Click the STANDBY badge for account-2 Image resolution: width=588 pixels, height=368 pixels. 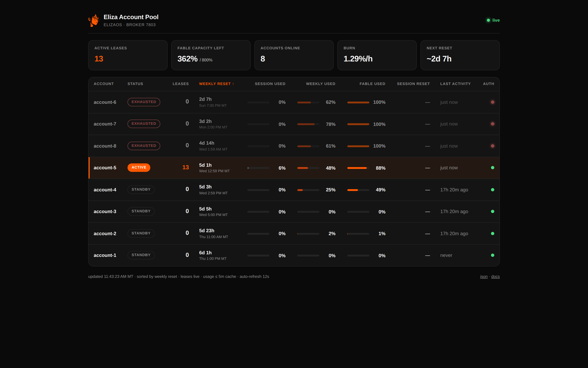click(141, 233)
